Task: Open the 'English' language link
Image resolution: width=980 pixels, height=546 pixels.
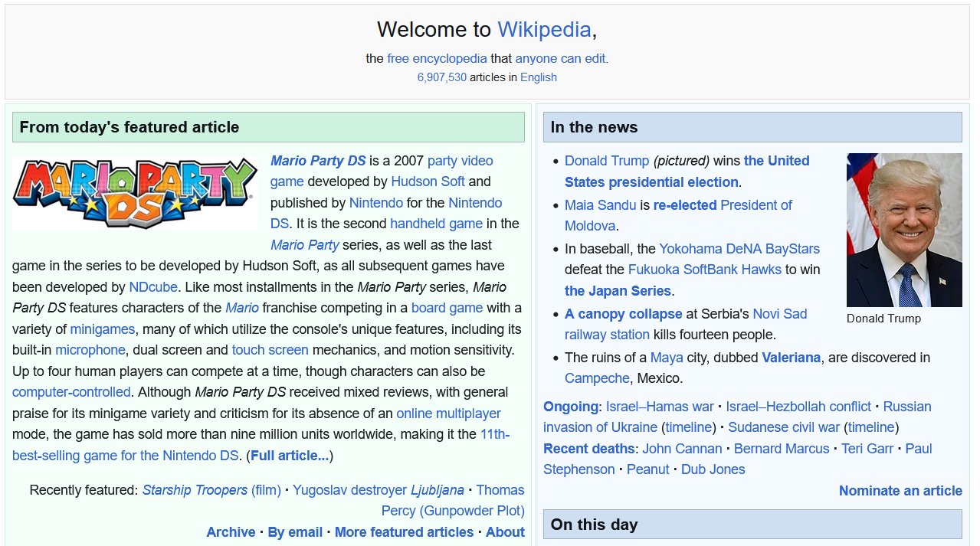Action: click(x=539, y=77)
